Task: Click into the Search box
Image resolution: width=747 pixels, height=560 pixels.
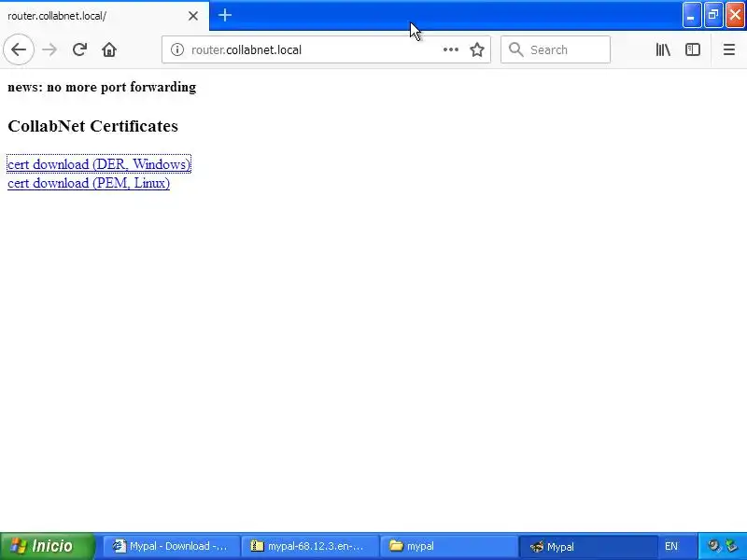Action: coord(556,49)
